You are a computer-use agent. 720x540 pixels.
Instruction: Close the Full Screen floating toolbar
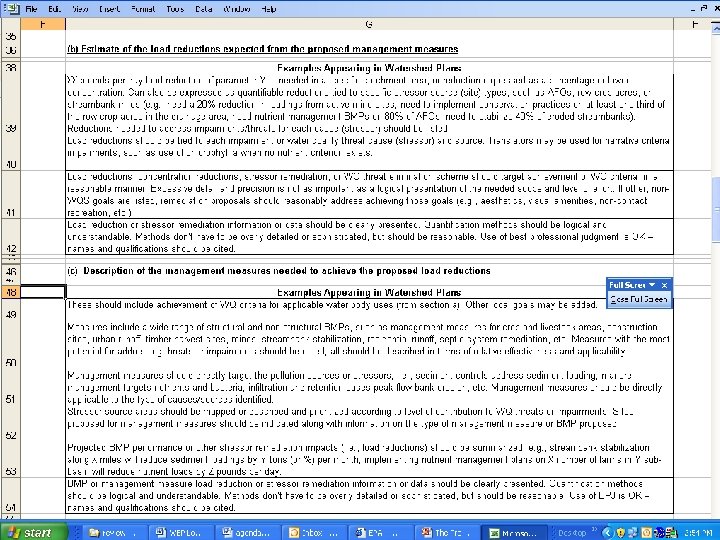(664, 285)
